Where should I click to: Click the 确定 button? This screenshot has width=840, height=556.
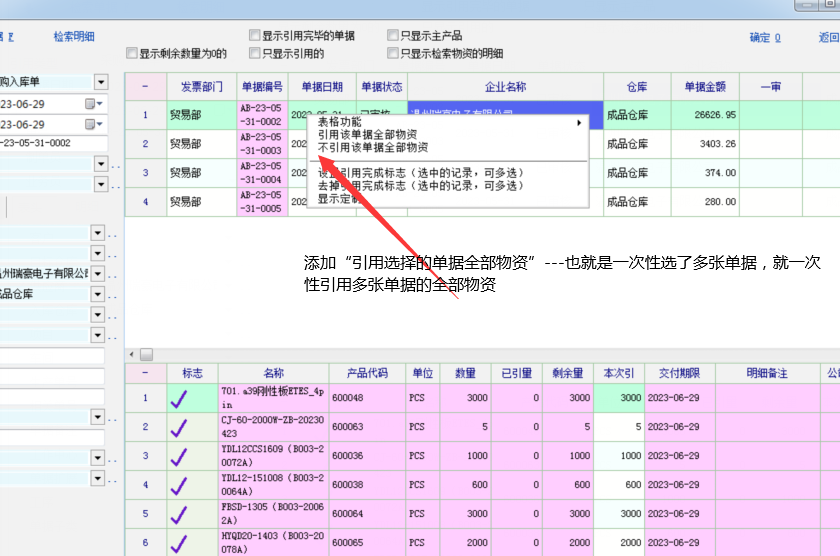764,38
